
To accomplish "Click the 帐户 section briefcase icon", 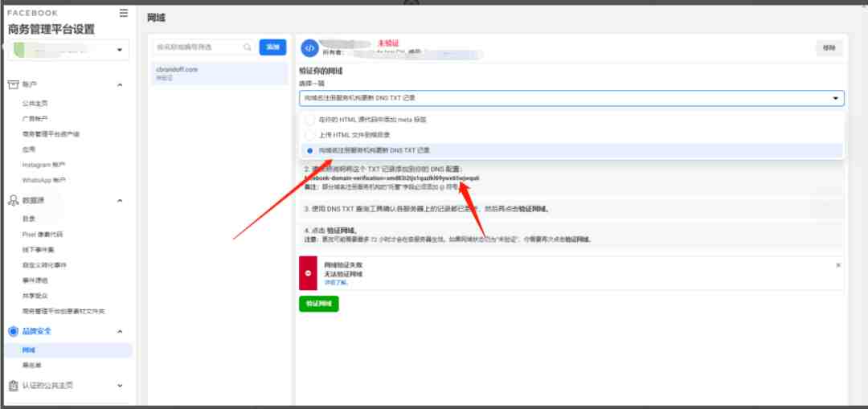I will [14, 84].
